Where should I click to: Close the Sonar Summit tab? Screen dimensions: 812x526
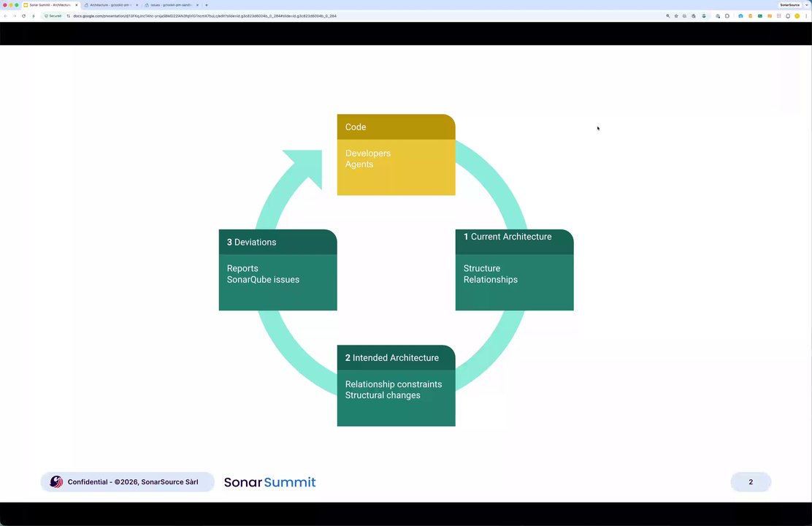[77, 5]
